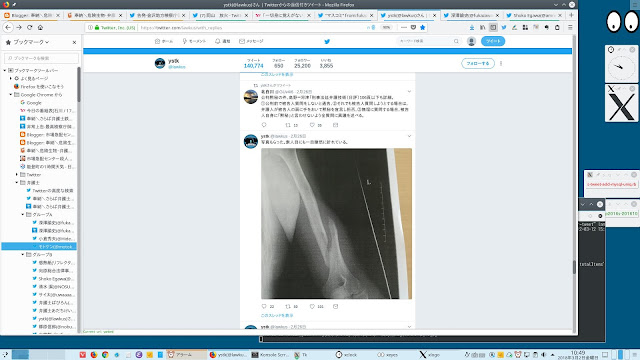640x360 pixels.
Task: Like the x-ray photo tweet
Action: click(x=312, y=306)
